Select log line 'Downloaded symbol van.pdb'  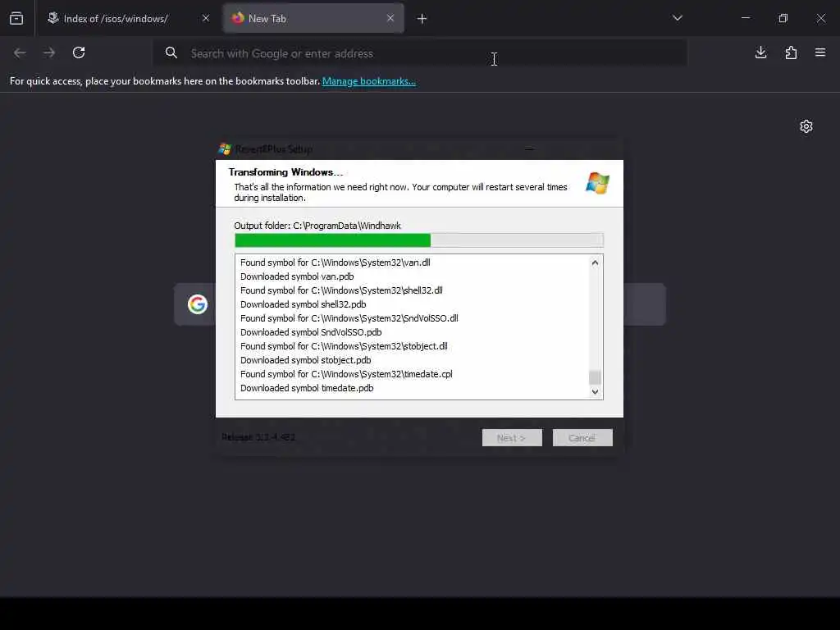click(x=297, y=276)
